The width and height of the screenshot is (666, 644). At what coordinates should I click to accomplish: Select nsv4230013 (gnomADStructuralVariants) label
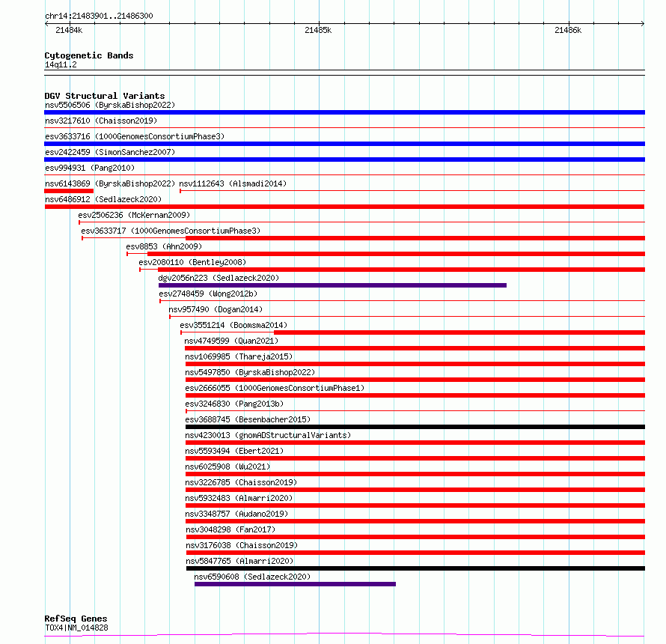tap(268, 435)
